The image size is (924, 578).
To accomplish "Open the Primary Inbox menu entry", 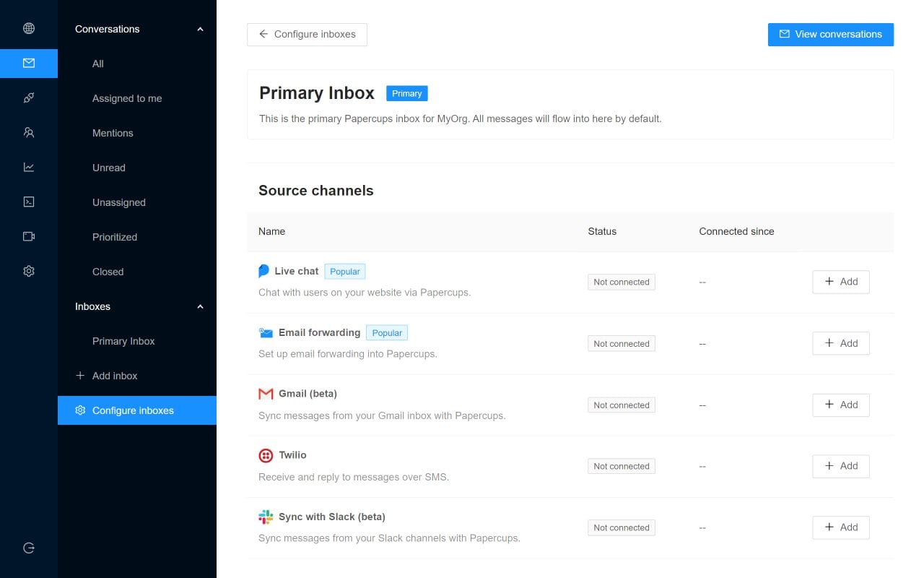I will (x=123, y=341).
